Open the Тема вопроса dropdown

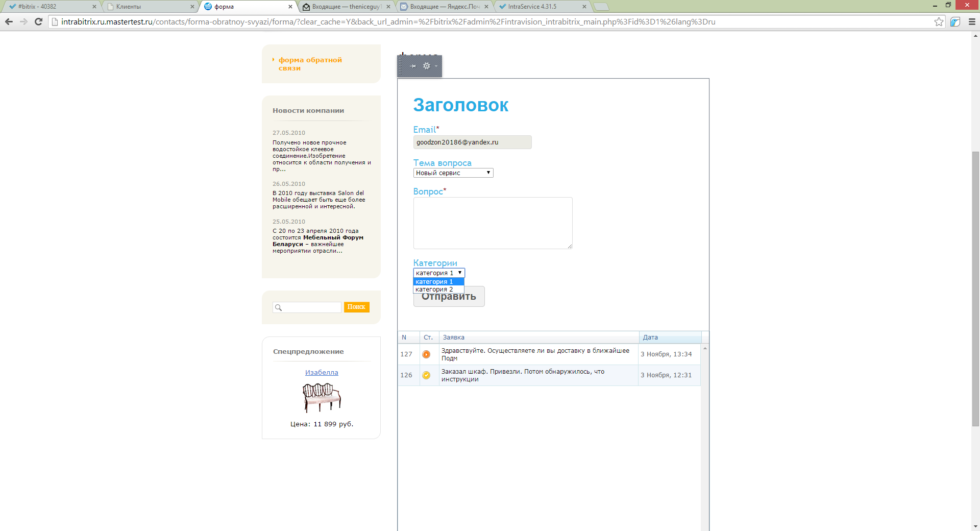[453, 173]
